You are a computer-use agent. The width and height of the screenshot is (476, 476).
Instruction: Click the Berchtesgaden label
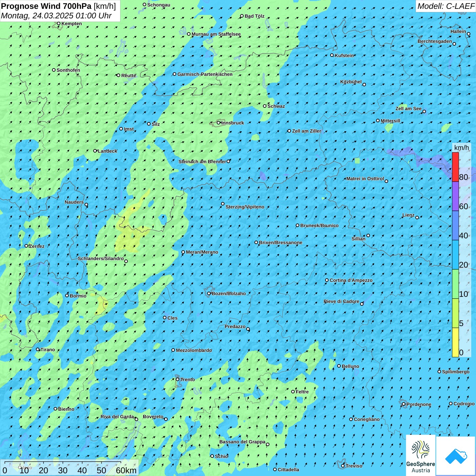click(435, 41)
